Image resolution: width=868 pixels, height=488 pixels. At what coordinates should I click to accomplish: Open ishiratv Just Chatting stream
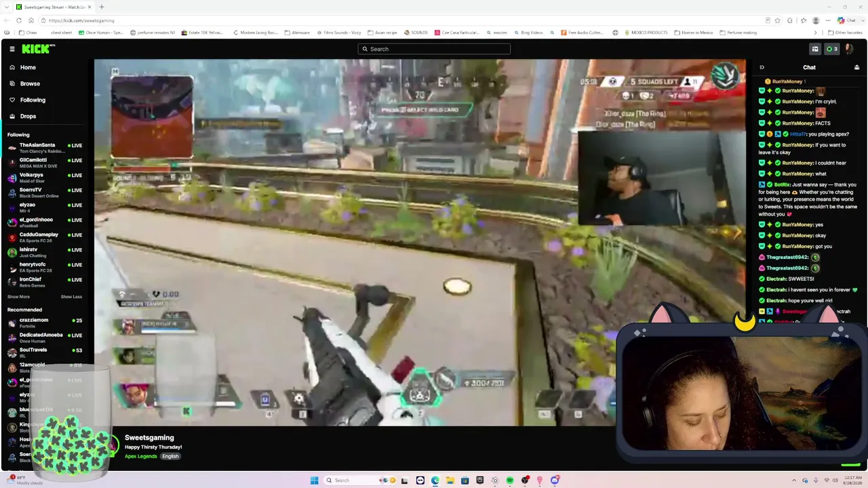tap(45, 252)
